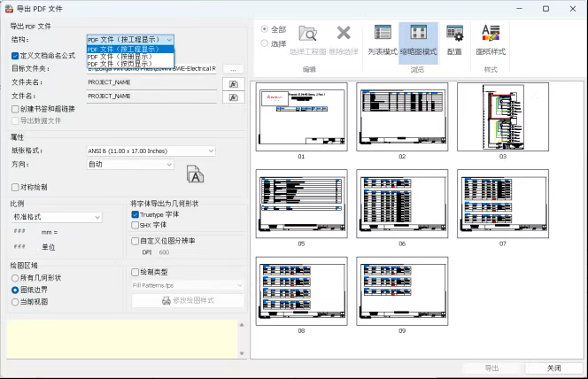Select drawing thumbnail 03
Screen dimensions: 588x379
501,117
